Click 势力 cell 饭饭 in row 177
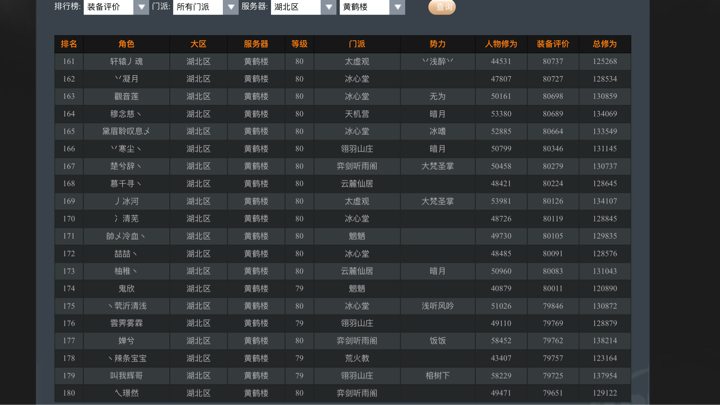Viewport: 720px width, 405px height. 438,341
